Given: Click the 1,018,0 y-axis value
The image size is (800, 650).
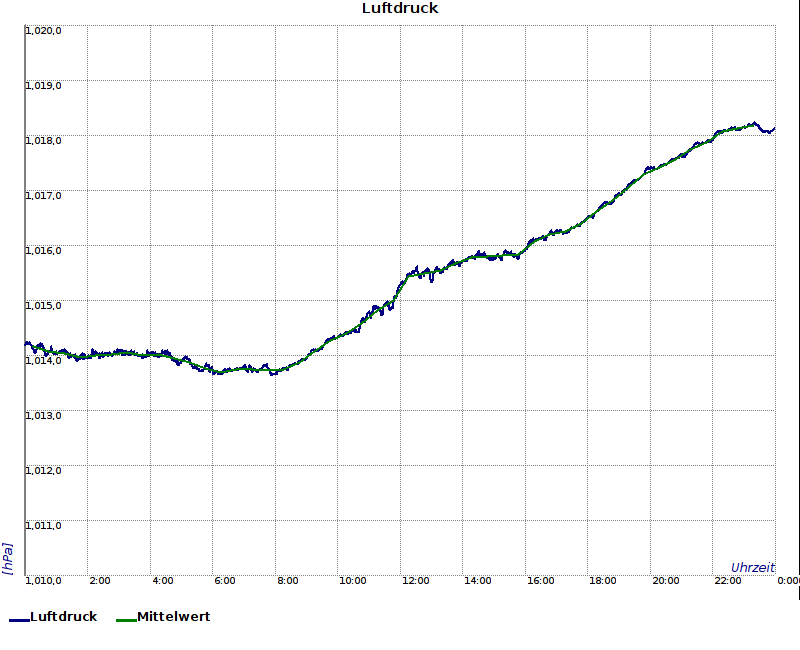Looking at the screenshot, I should [x=43, y=140].
